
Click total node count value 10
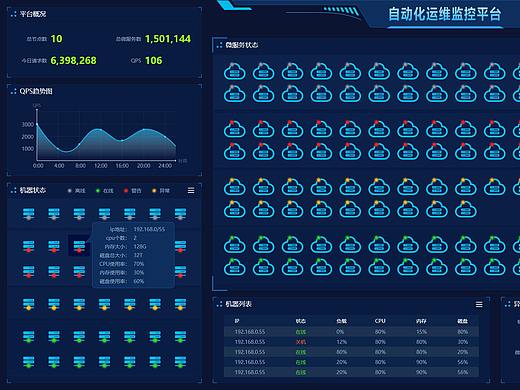56,39
